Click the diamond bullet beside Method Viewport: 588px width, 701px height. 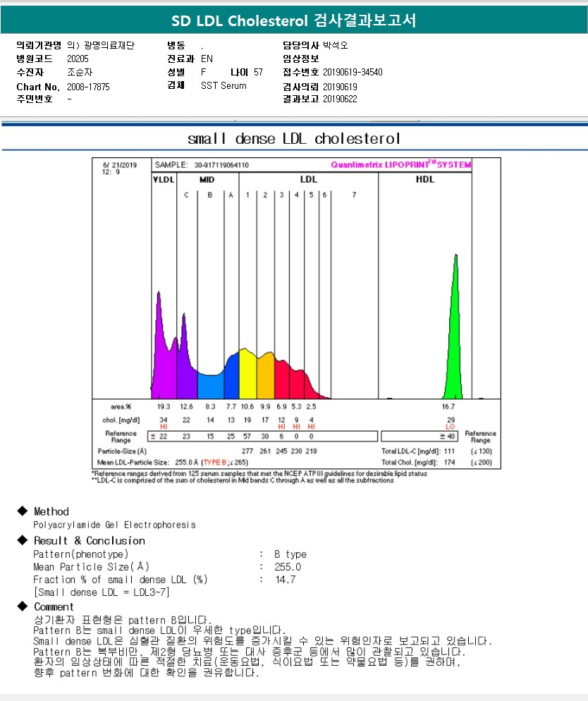[x=22, y=511]
